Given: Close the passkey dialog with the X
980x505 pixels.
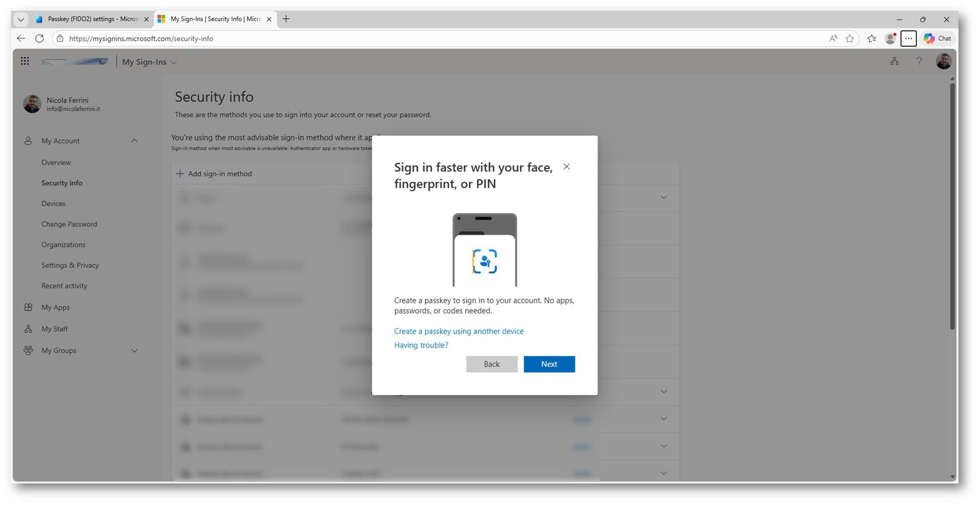Looking at the screenshot, I should (x=567, y=166).
